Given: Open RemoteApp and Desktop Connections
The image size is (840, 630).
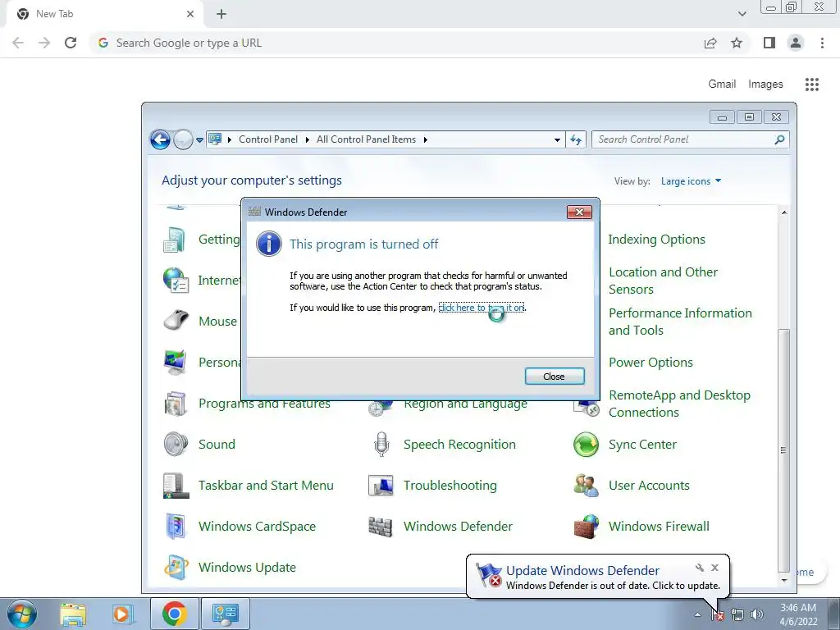Looking at the screenshot, I should 679,404.
